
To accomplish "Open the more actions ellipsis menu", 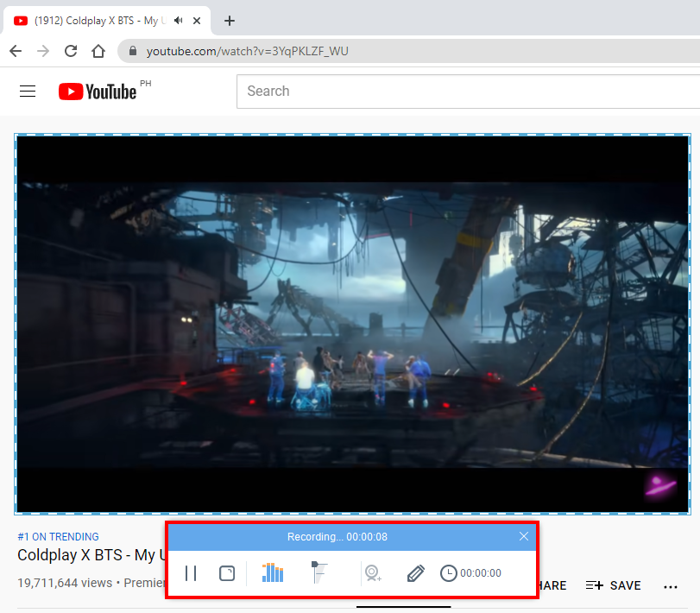I will pyautogui.click(x=671, y=586).
